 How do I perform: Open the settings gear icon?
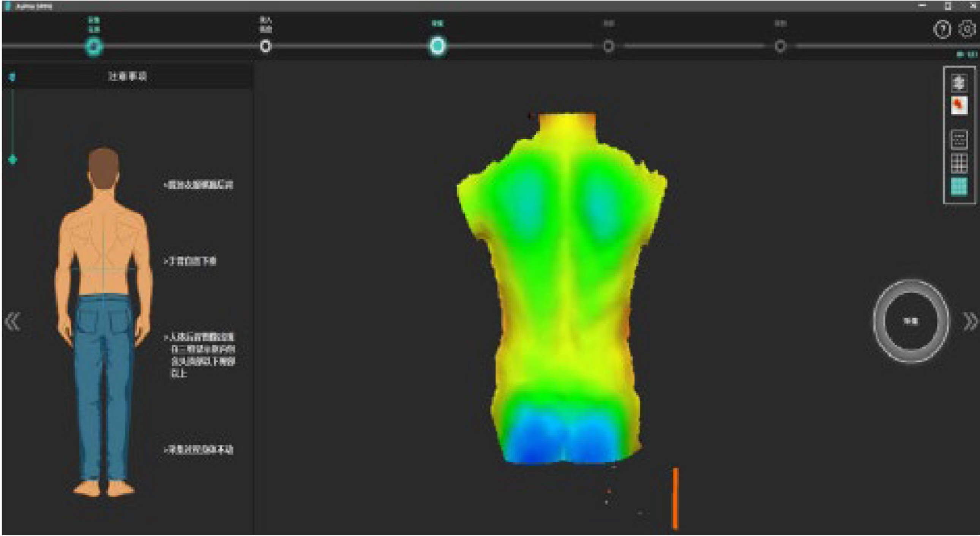pos(967,29)
